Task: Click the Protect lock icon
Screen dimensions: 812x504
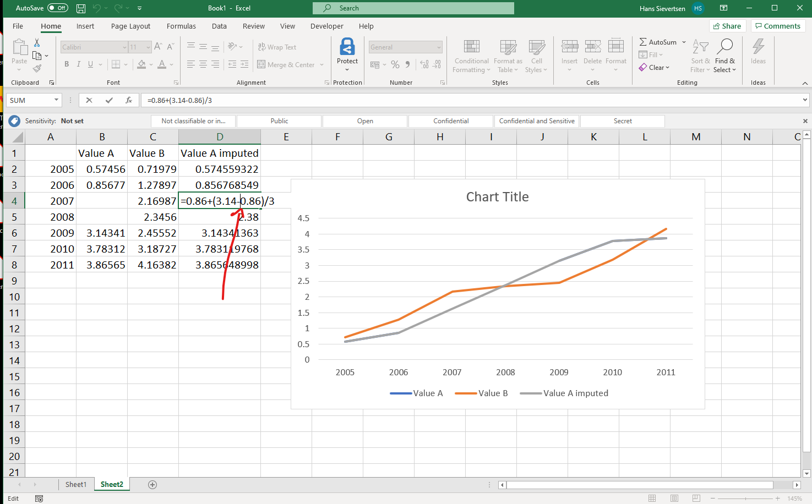Action: click(x=347, y=47)
